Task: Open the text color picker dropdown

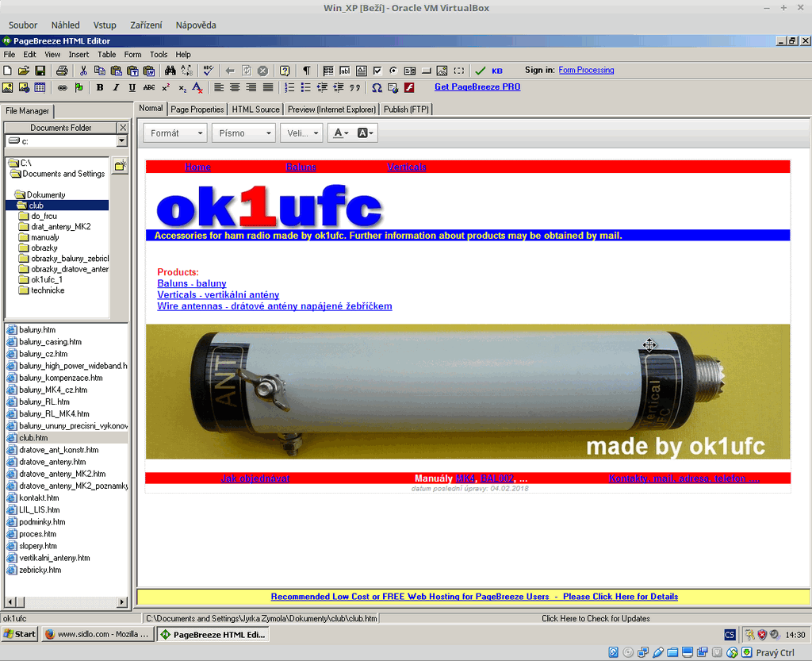Action: [x=341, y=133]
